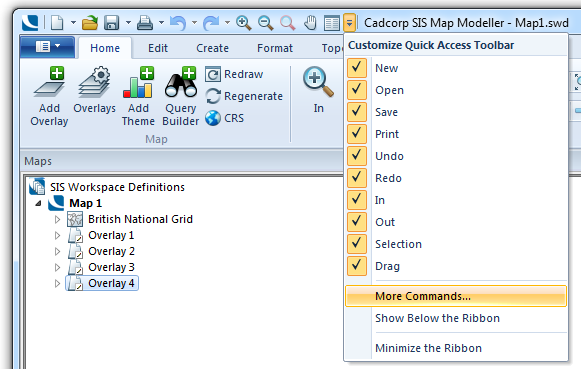Click Add Theme in the ribbon
Viewport: 581px width, 369px height.
[x=138, y=97]
